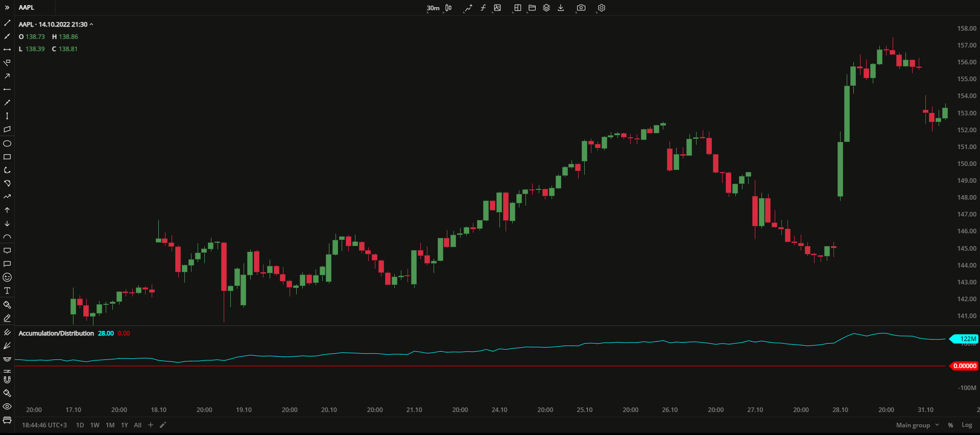Click the clock showing 18:44:46 UTC+3

[44, 425]
